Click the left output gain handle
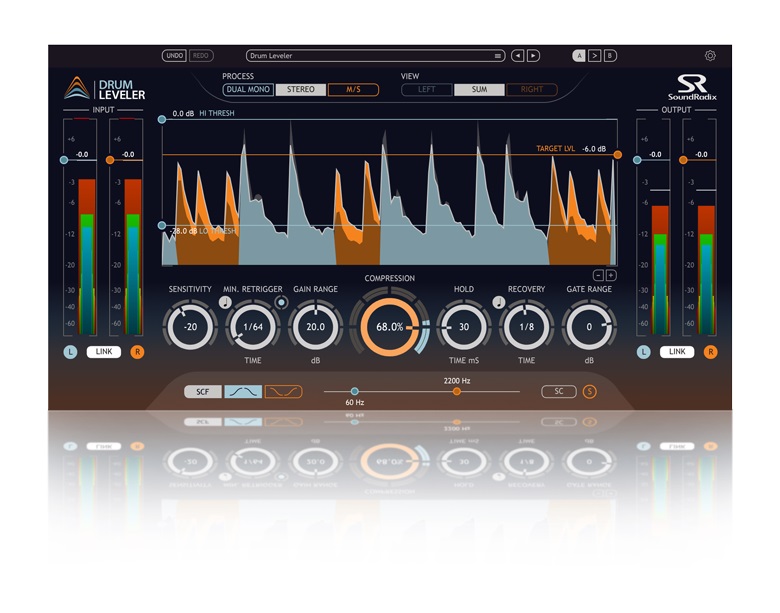The width and height of the screenshot is (780, 613). (637, 160)
